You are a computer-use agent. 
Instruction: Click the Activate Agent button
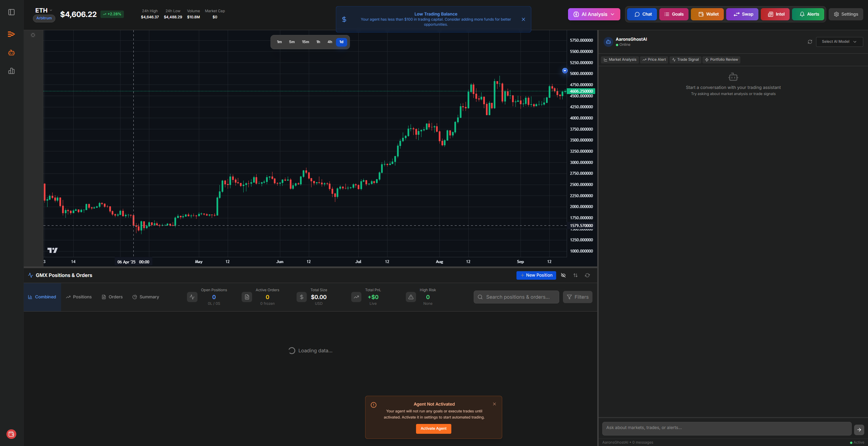click(433, 429)
